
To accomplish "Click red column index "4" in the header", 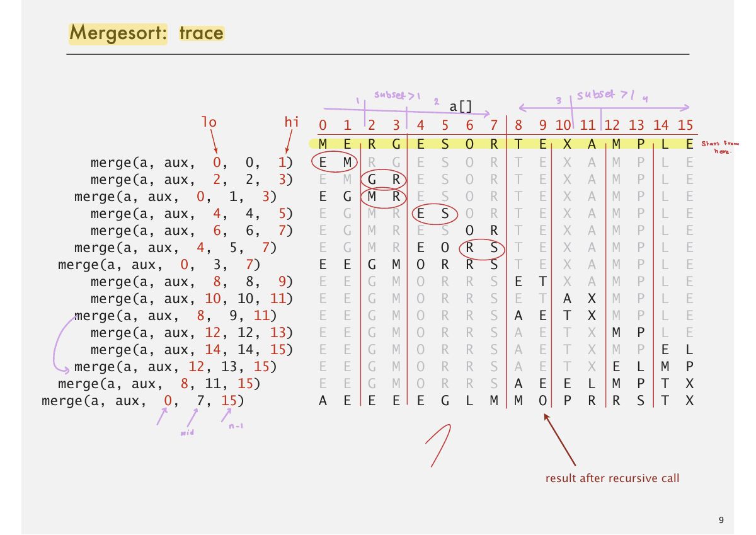I will [x=421, y=125].
